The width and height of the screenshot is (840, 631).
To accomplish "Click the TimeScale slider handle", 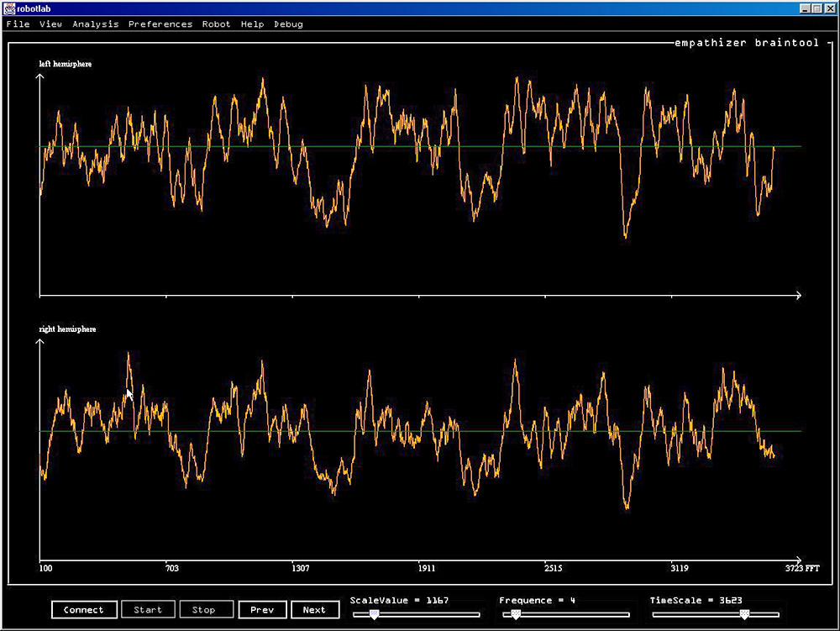I will click(744, 614).
